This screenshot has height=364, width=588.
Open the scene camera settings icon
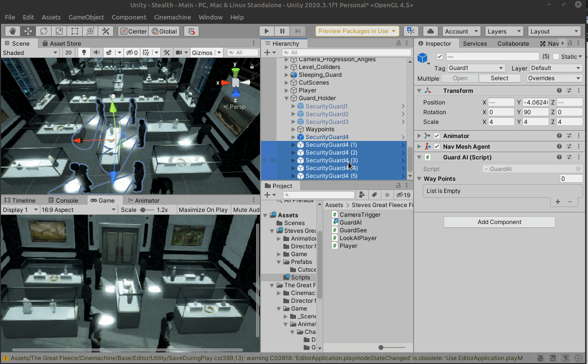(179, 52)
